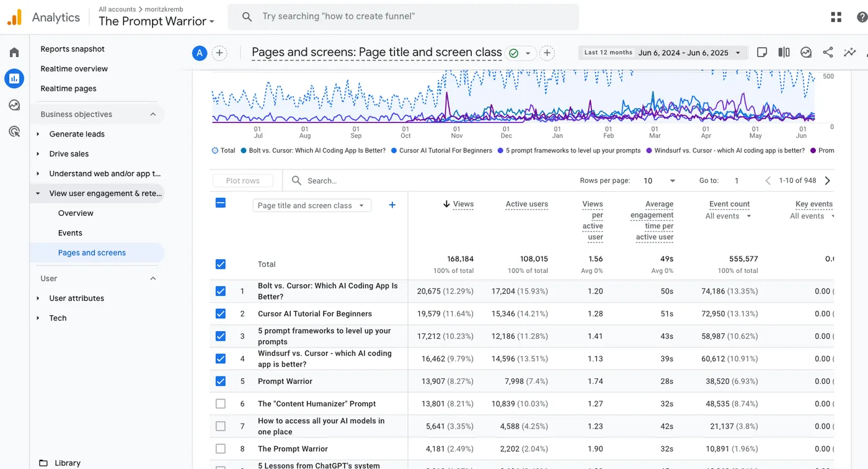This screenshot has width=868, height=469.
Task: Sort by Views per active user header
Action: pyautogui.click(x=593, y=221)
